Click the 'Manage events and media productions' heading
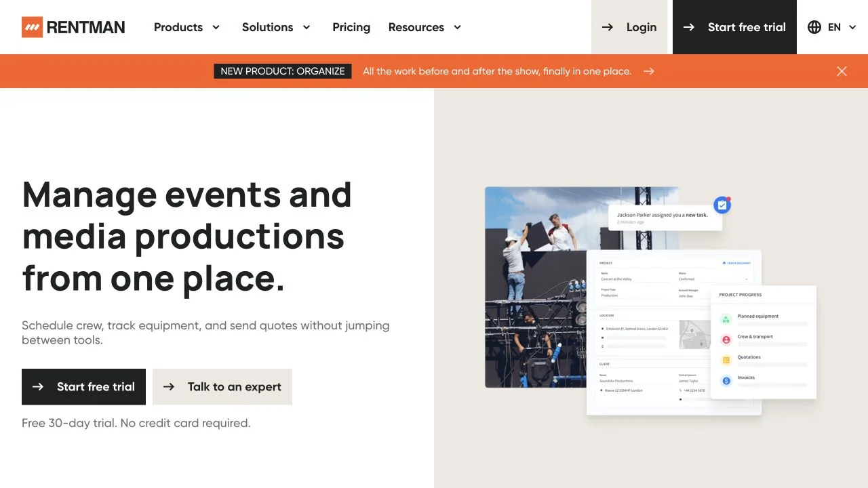Viewport: 868px width, 488px height. click(187, 236)
